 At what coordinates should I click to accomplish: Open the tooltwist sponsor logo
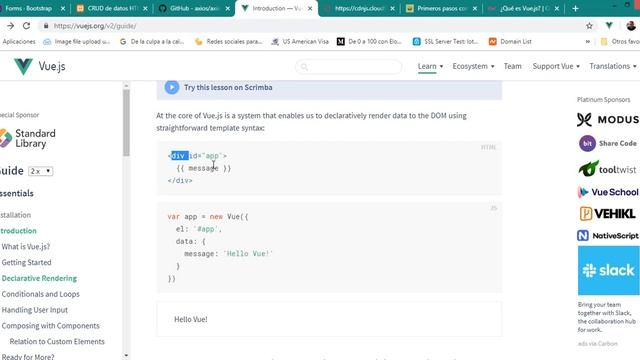pos(607,169)
